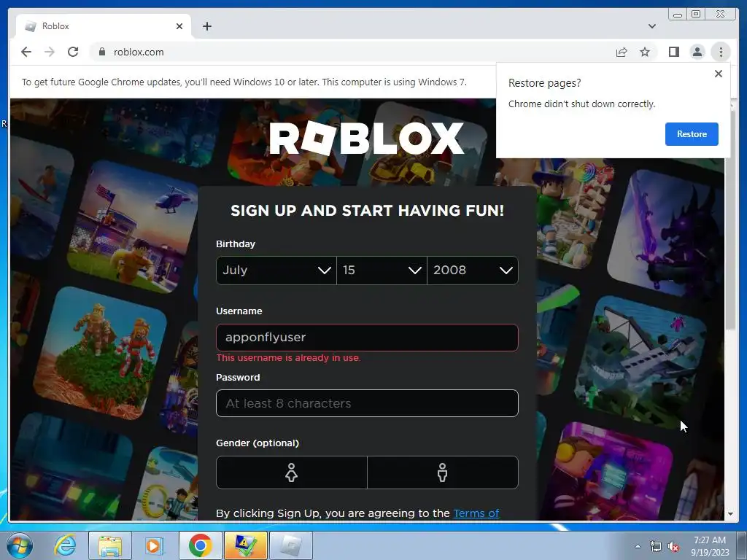Screen dimensions: 747x560
Task: Go back with the browser back arrow
Action: pos(26,52)
